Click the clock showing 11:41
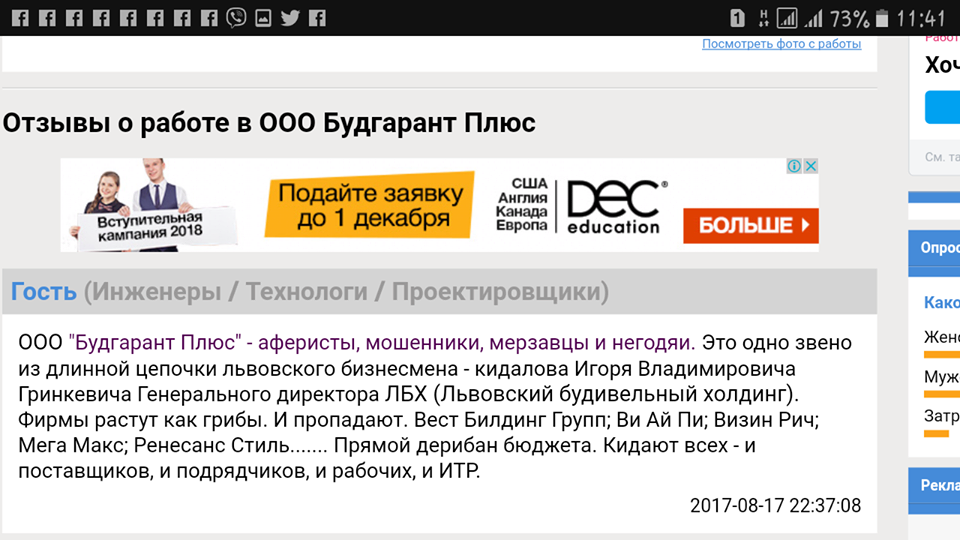This screenshot has width=960, height=540. (921, 18)
